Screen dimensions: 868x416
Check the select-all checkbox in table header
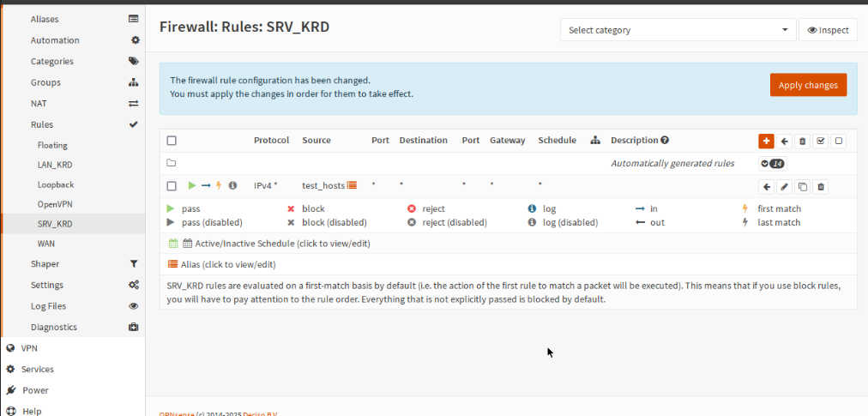[x=172, y=141]
